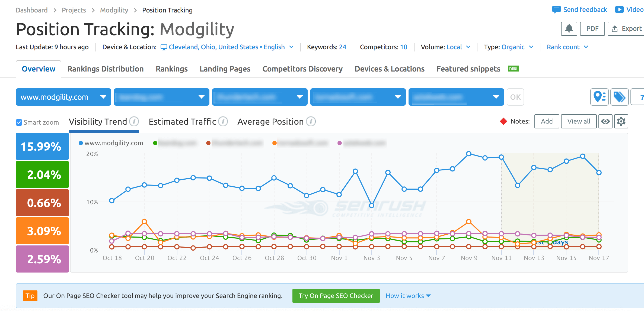Open second blurred competitor dropdown
This screenshot has height=311, width=644.
point(162,97)
